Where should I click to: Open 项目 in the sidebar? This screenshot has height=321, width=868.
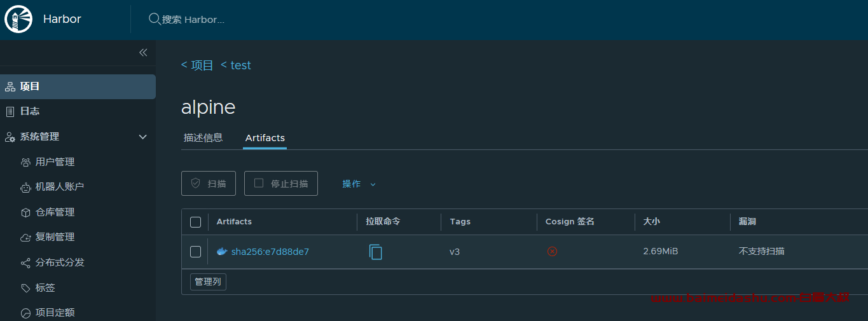click(78, 86)
